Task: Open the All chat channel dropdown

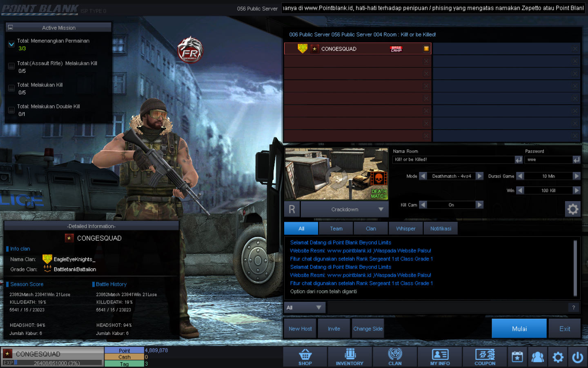Action: click(304, 307)
